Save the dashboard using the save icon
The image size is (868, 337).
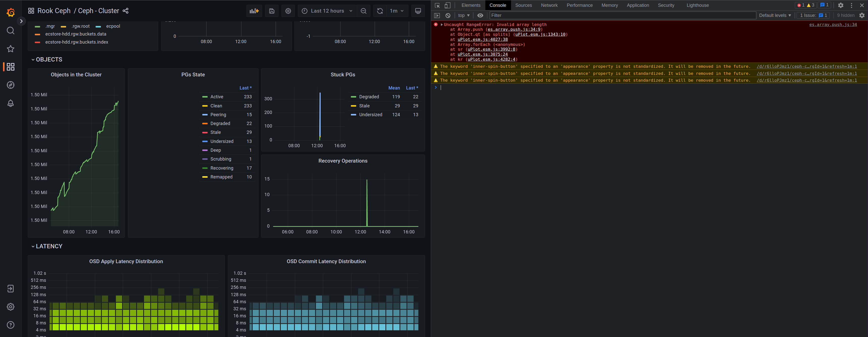pos(271,11)
